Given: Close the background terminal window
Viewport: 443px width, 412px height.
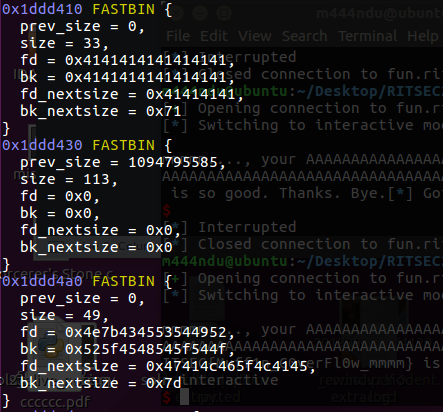Looking at the screenshot, I should (x=176, y=13).
